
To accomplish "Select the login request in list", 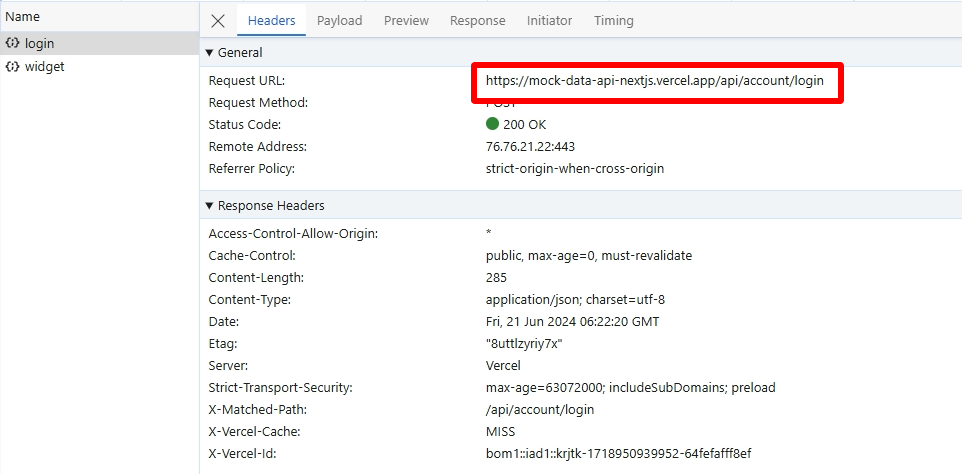I will click(x=40, y=44).
